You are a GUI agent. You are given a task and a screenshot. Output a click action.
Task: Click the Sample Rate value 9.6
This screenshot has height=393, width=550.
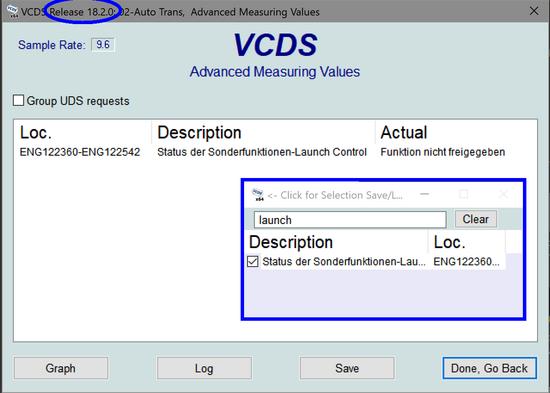click(x=103, y=45)
